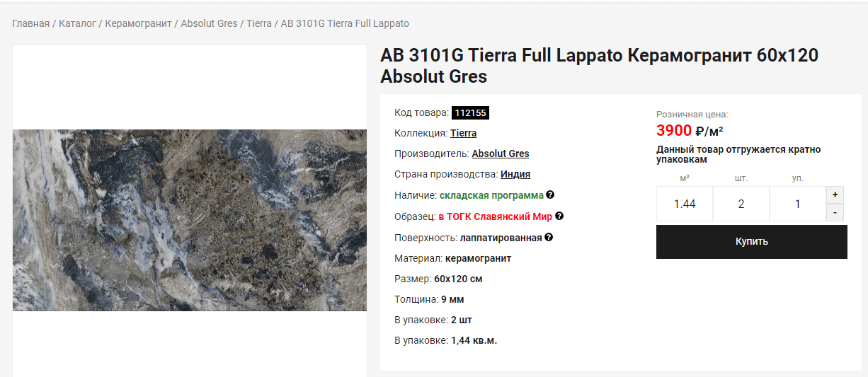Click question mark beside ТОГК Славянский Мир
This screenshot has height=377, width=868.
pos(559,216)
